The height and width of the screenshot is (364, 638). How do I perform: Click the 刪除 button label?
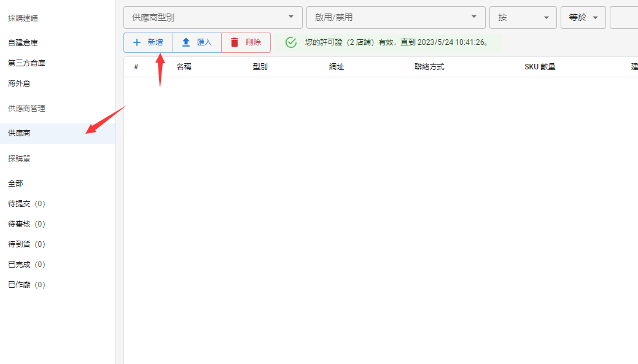[x=253, y=42]
